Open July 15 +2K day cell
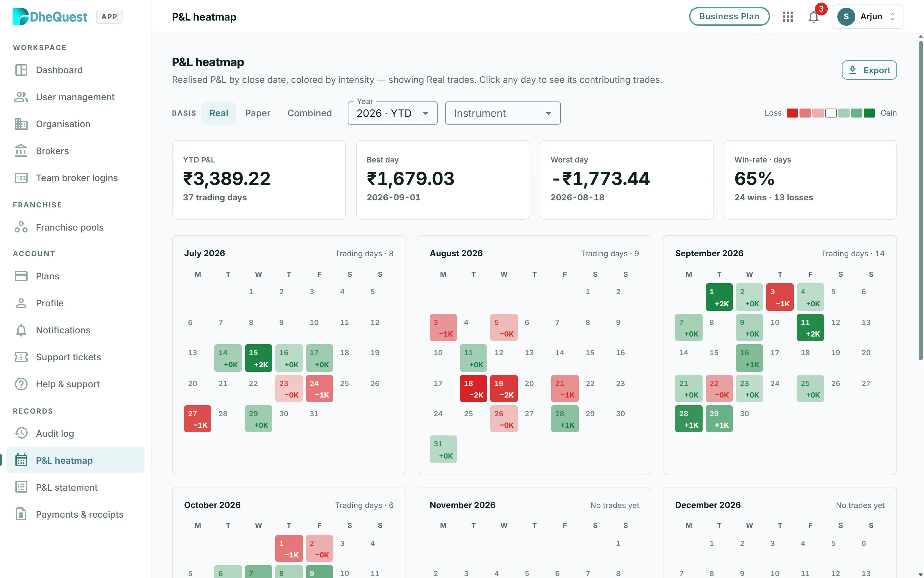Viewport: 924px width, 578px height. tap(259, 358)
